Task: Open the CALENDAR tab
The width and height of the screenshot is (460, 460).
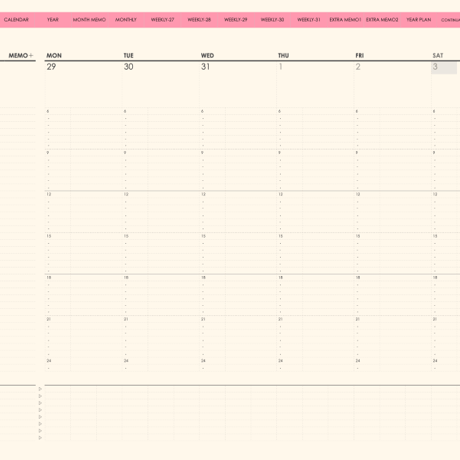Action: click(16, 20)
